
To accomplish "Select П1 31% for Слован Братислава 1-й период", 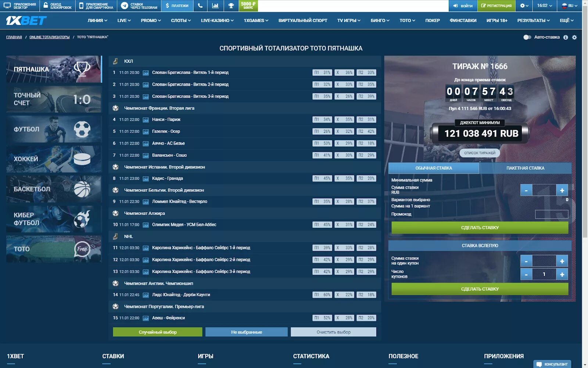I will [x=322, y=72].
